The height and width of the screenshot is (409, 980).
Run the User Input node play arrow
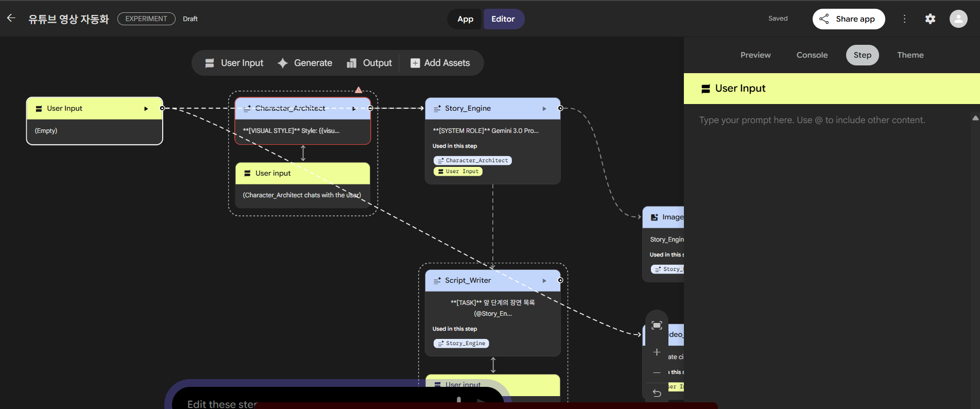146,109
